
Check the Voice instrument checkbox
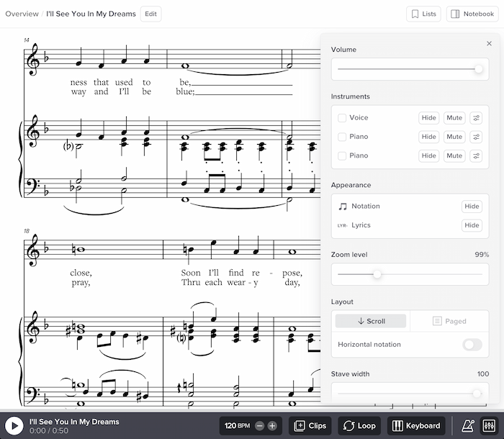342,118
